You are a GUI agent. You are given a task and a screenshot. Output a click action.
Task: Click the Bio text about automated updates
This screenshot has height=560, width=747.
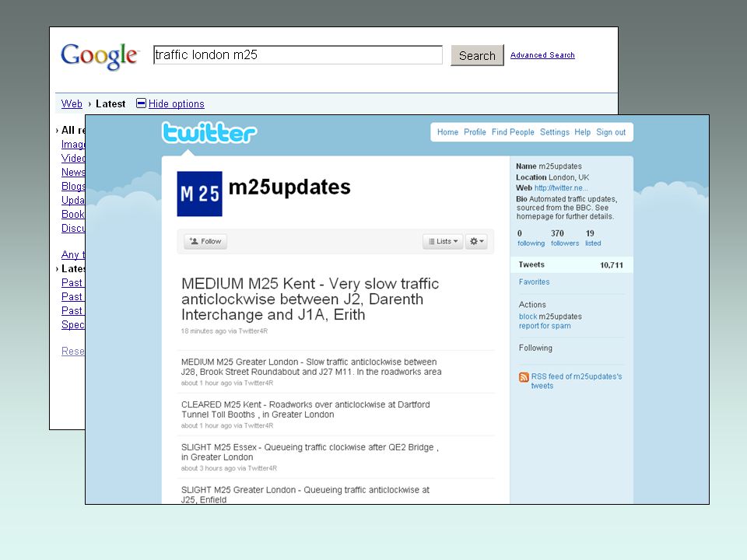click(566, 208)
